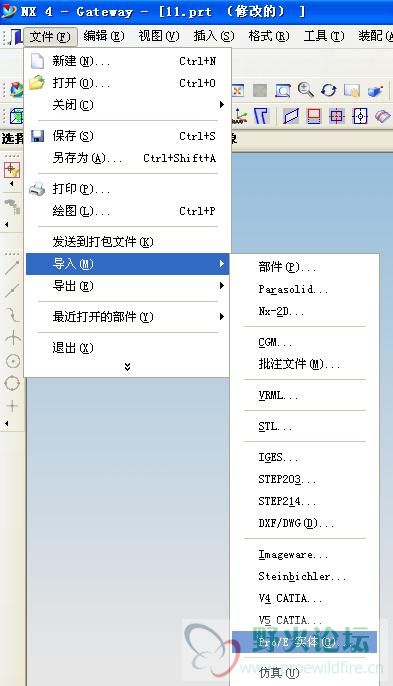This screenshot has height=686, width=393.
Task: Select VRML import option
Action: 304,396
